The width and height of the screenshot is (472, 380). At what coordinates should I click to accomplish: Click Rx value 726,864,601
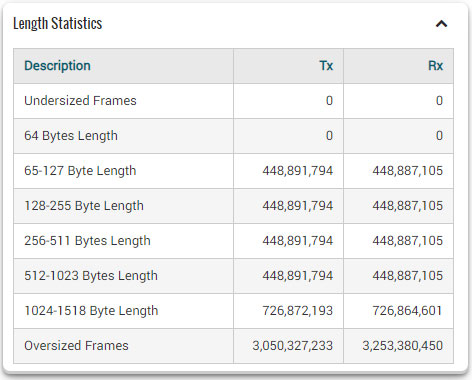[407, 311]
